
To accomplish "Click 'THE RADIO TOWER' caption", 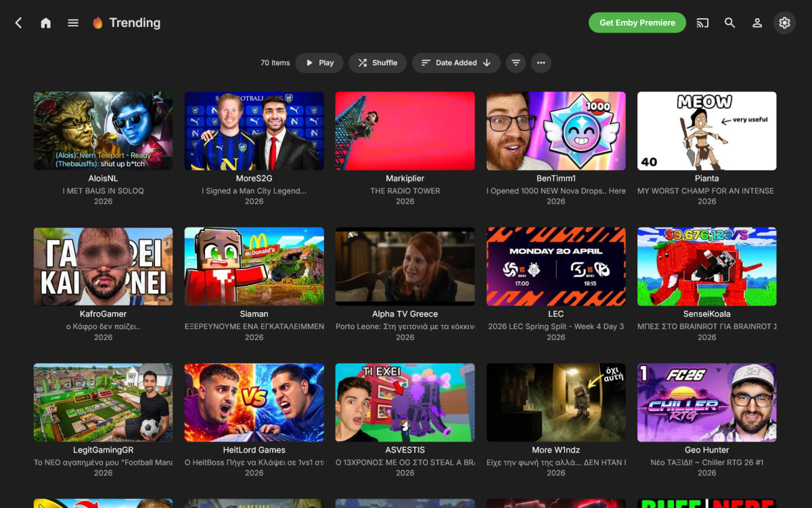I will pos(405,191).
